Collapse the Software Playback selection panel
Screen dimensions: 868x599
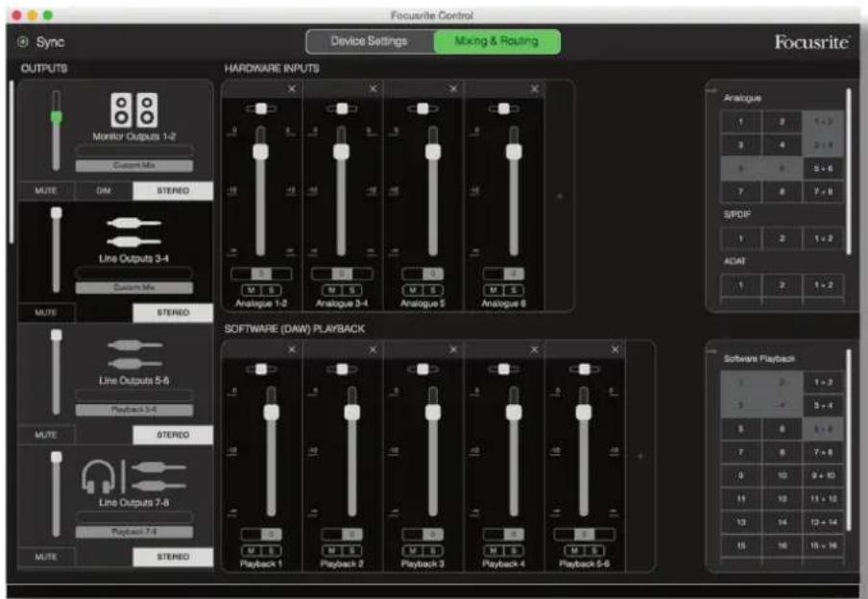711,351
